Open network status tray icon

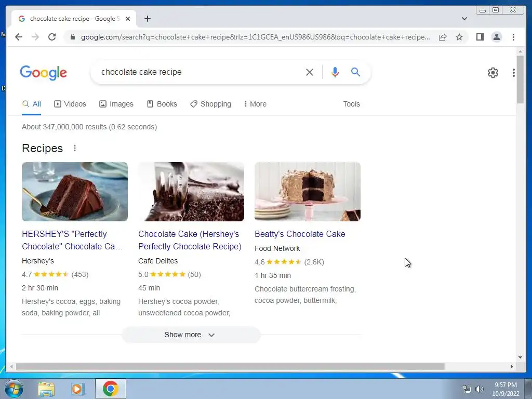coord(467,389)
